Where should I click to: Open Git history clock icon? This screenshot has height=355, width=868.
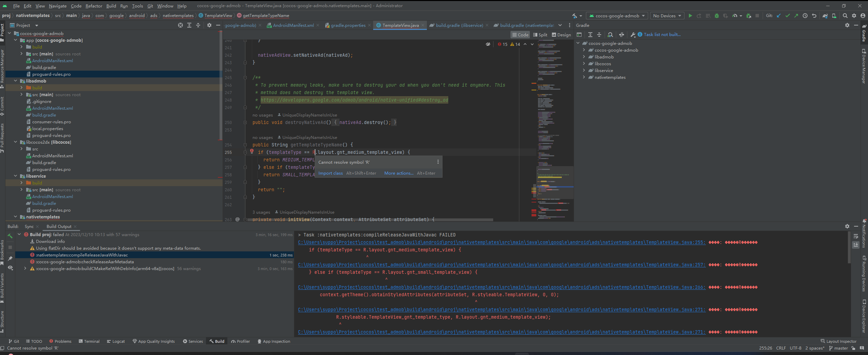click(805, 16)
